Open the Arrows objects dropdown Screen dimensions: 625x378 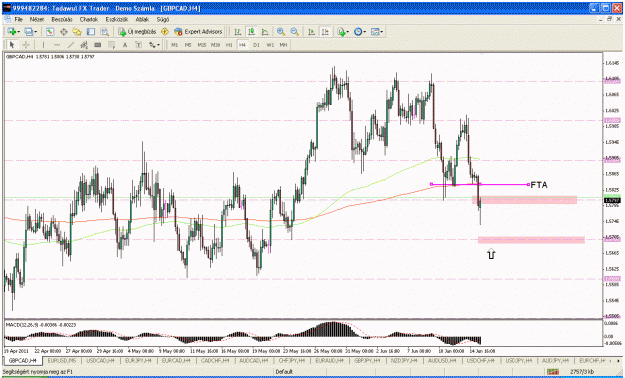tap(154, 45)
